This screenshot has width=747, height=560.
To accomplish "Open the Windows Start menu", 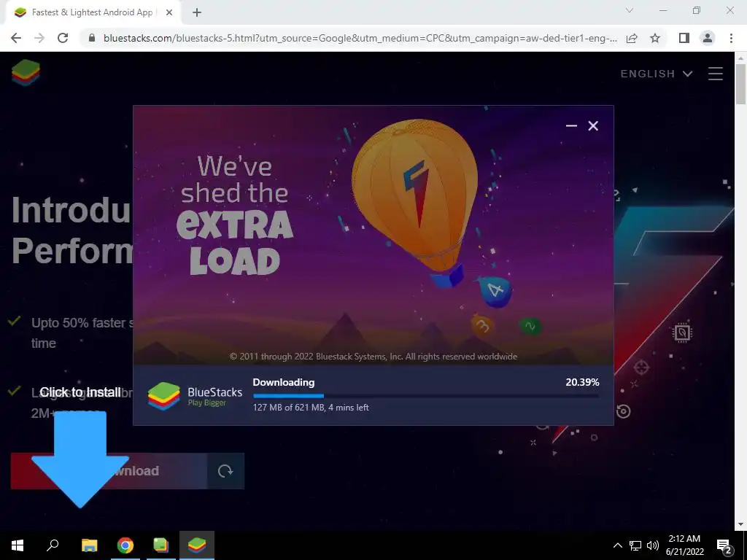I will click(18, 545).
